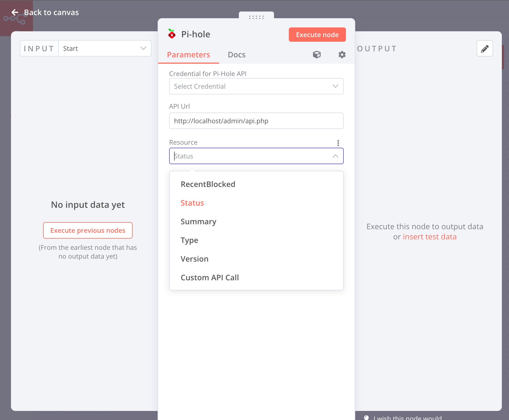
Task: Click the Pi-hole node title text
Action: click(x=196, y=34)
